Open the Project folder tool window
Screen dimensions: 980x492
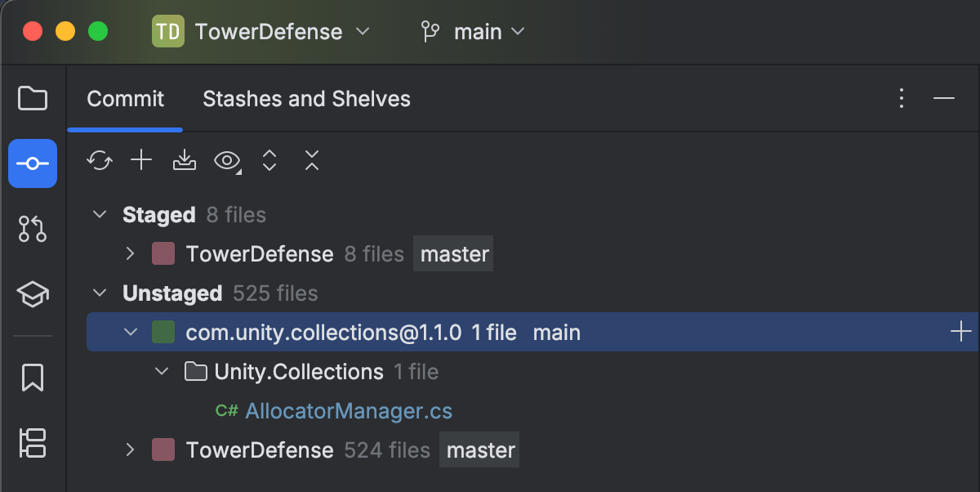(x=33, y=98)
